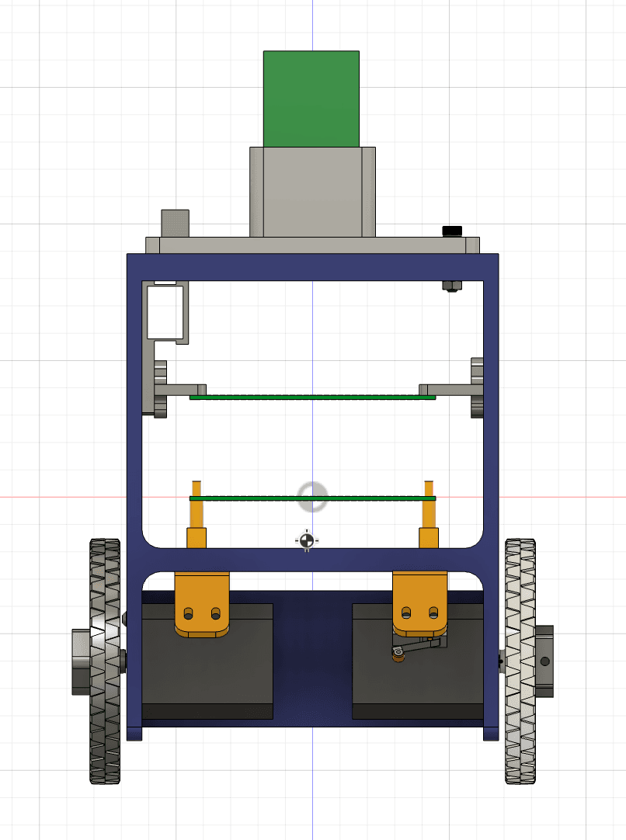Pick the hex nut under the top beam
Viewport: 626px width, 840px height.
tap(452, 286)
